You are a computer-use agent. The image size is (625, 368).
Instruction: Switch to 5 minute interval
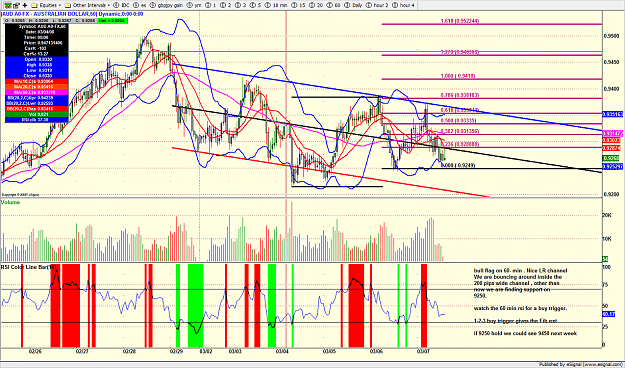256,5
